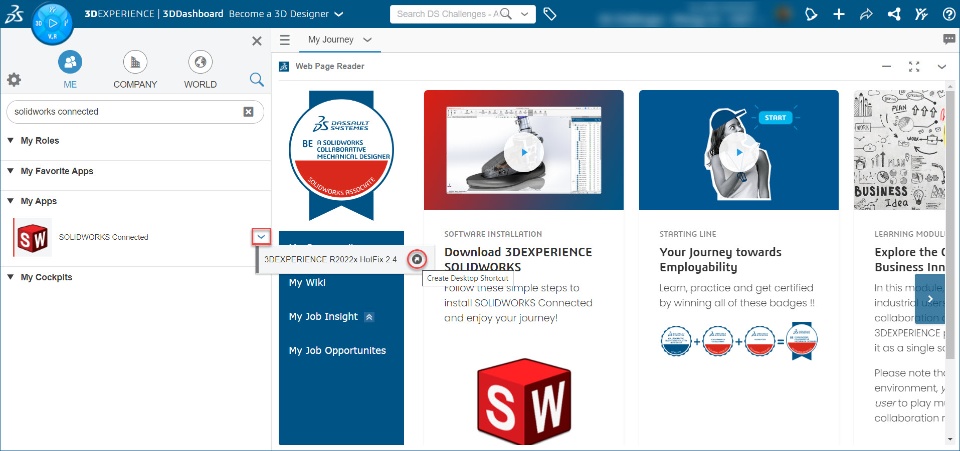Image resolution: width=960 pixels, height=451 pixels.
Task: Open the 3DEXPERIENCE compass
Action: (x=52, y=23)
